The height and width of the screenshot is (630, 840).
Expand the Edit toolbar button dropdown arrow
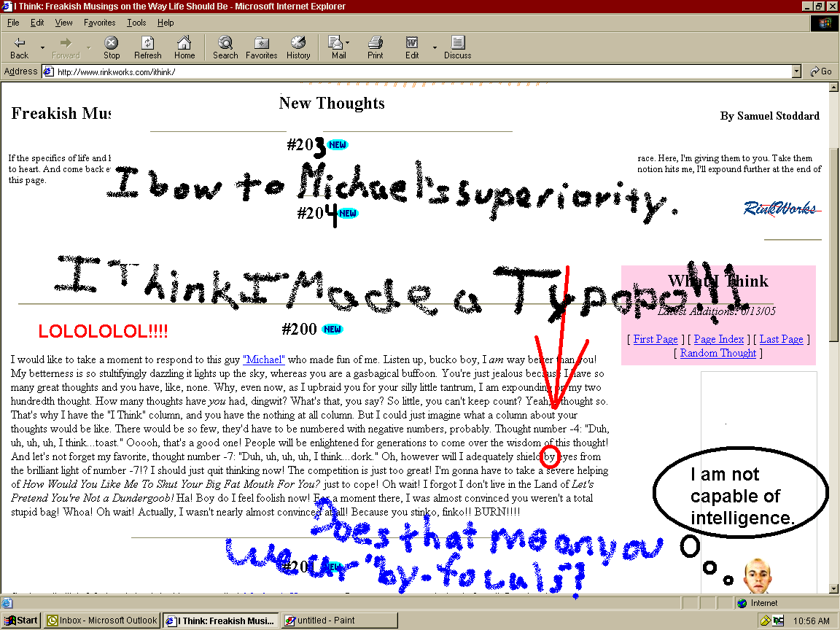pos(435,48)
